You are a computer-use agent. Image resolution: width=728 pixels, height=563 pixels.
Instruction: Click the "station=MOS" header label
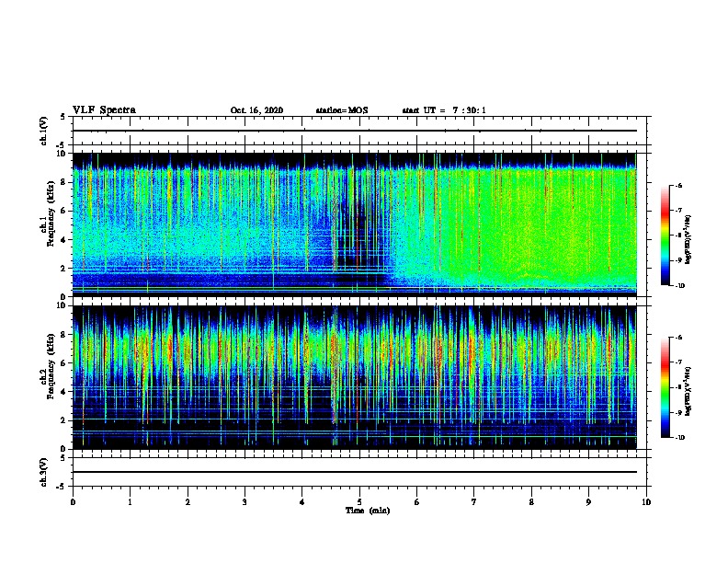[342, 110]
